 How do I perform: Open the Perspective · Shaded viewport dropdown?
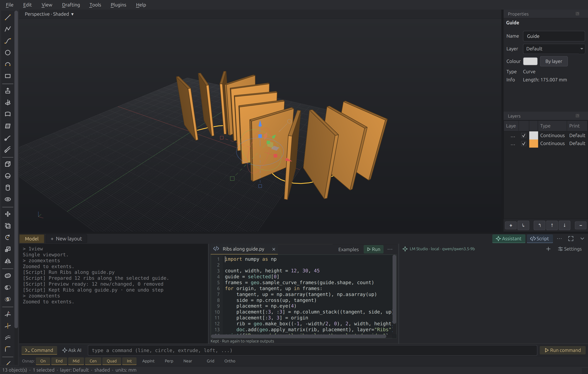pos(49,14)
